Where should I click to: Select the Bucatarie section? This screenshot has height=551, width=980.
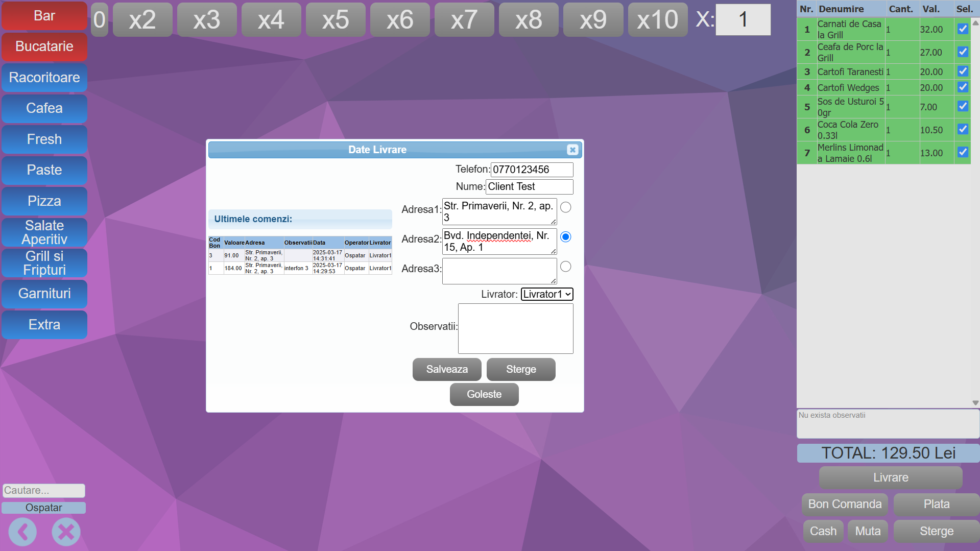(44, 46)
